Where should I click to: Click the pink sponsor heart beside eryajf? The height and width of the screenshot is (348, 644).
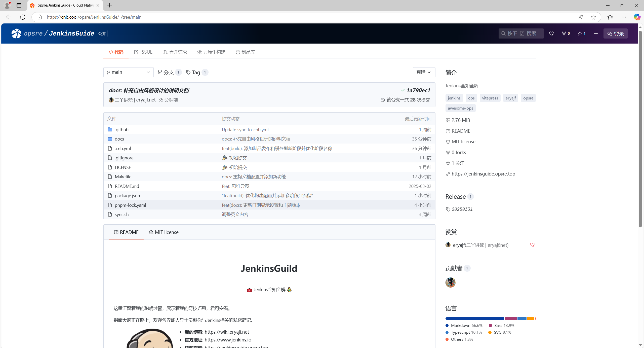coord(532,245)
